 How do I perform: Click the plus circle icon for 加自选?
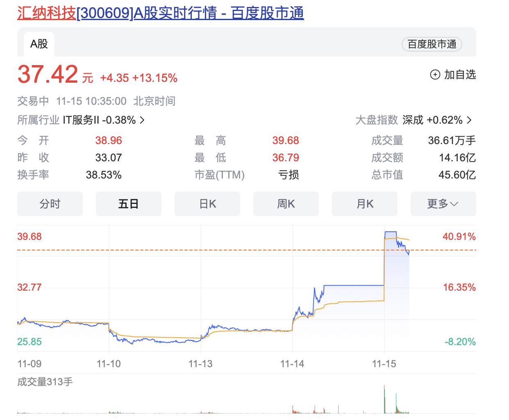tap(435, 75)
